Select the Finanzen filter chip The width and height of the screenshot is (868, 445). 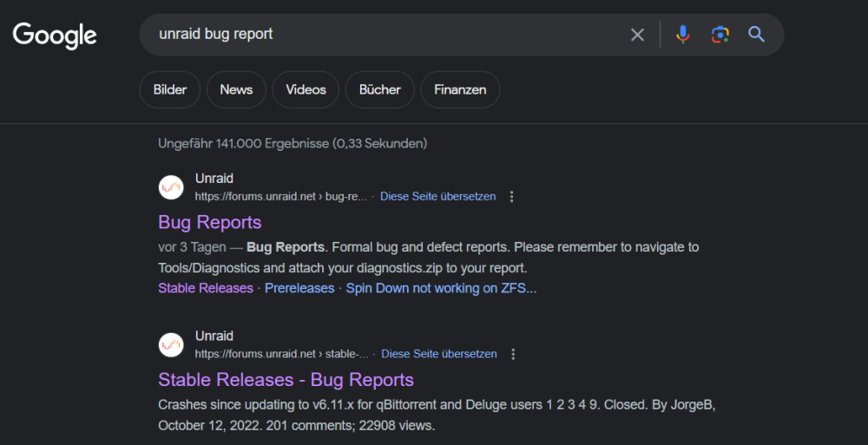coord(460,89)
